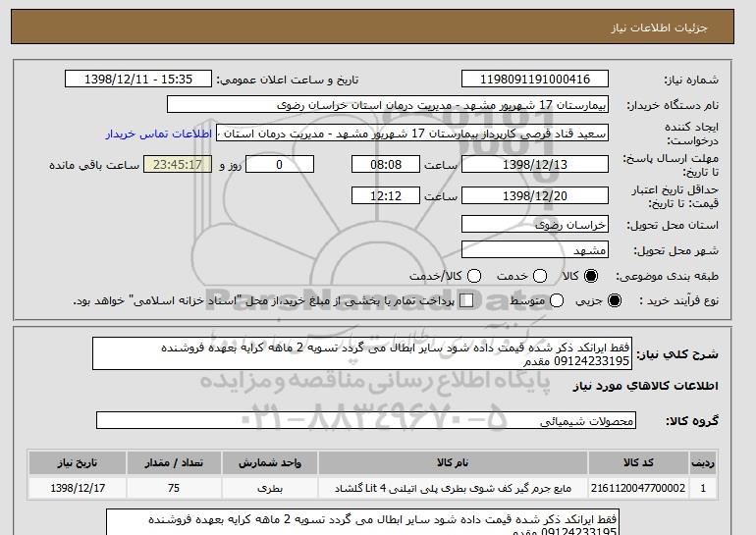Click the remaining time 23:45:17 field

(178, 164)
